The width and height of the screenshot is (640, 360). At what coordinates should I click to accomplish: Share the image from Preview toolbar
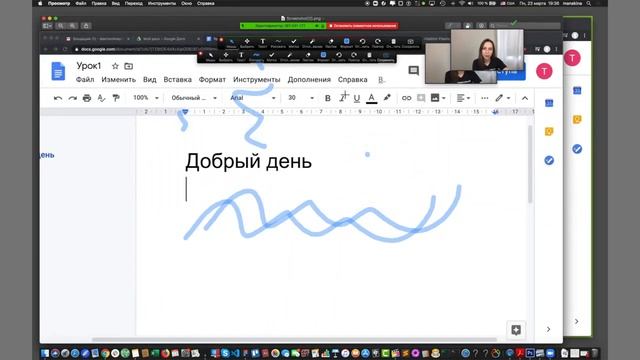(x=86, y=26)
